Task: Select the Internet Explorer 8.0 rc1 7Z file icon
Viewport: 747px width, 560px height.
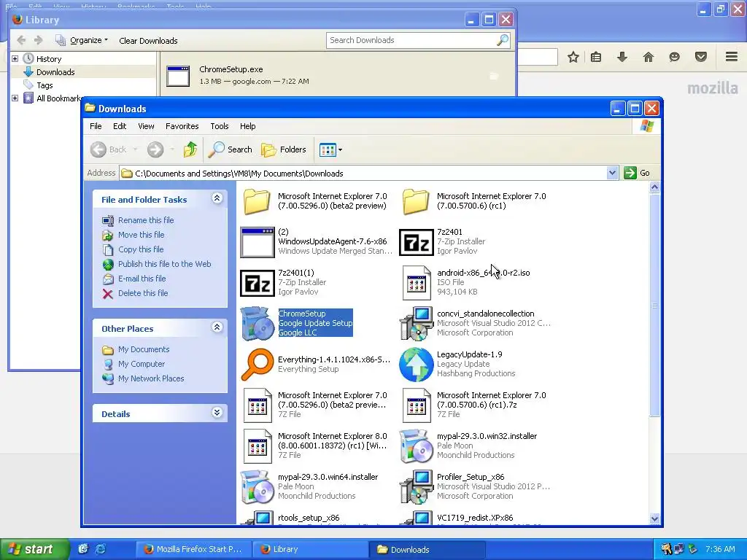Action: pyautogui.click(x=258, y=446)
